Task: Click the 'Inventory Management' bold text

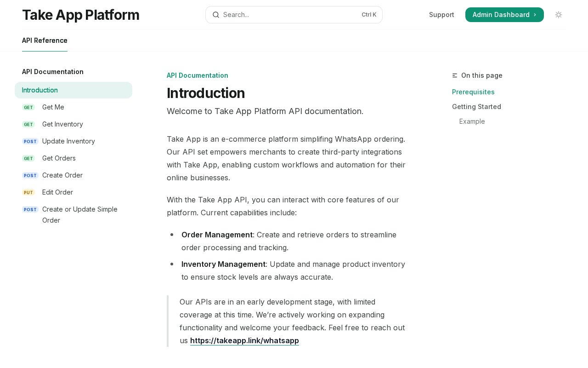Action: pyautogui.click(x=223, y=264)
